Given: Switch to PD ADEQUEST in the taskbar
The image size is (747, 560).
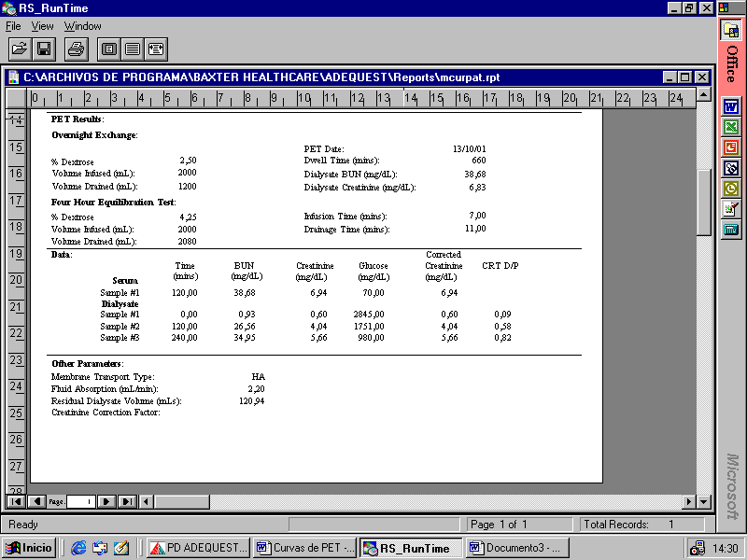Looking at the screenshot, I should coord(197,548).
